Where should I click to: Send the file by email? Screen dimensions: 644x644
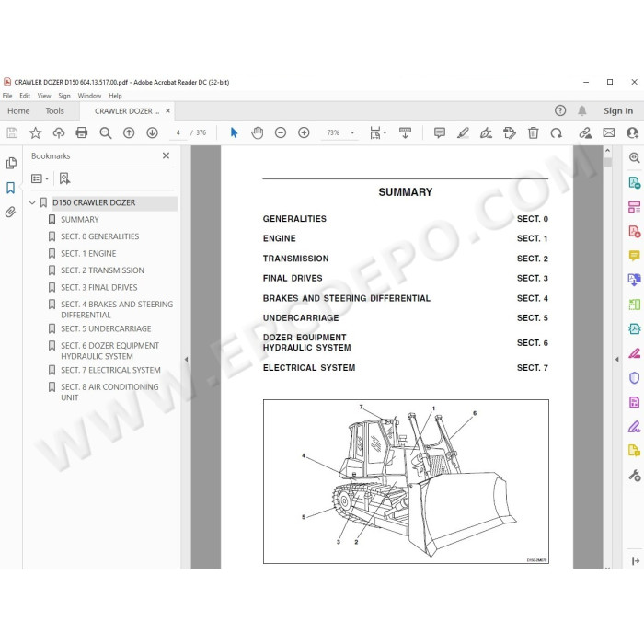[x=609, y=132]
